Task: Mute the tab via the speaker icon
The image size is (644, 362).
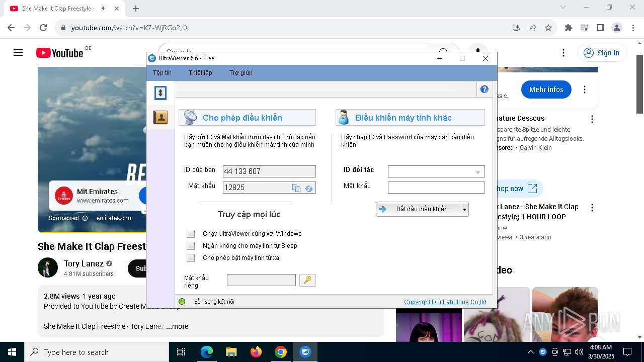Action: tap(104, 9)
